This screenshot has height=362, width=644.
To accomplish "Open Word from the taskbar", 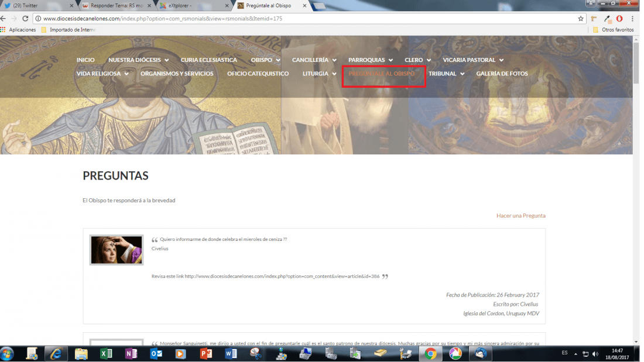I will tap(231, 353).
